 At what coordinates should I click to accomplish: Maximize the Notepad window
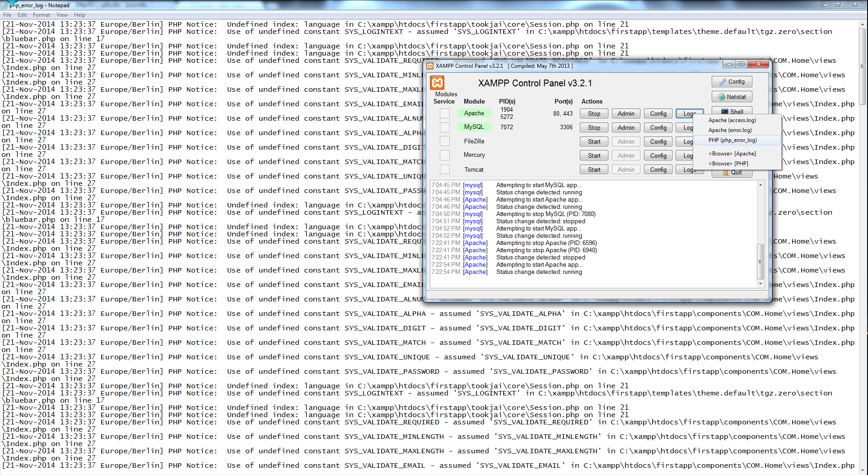click(x=838, y=5)
